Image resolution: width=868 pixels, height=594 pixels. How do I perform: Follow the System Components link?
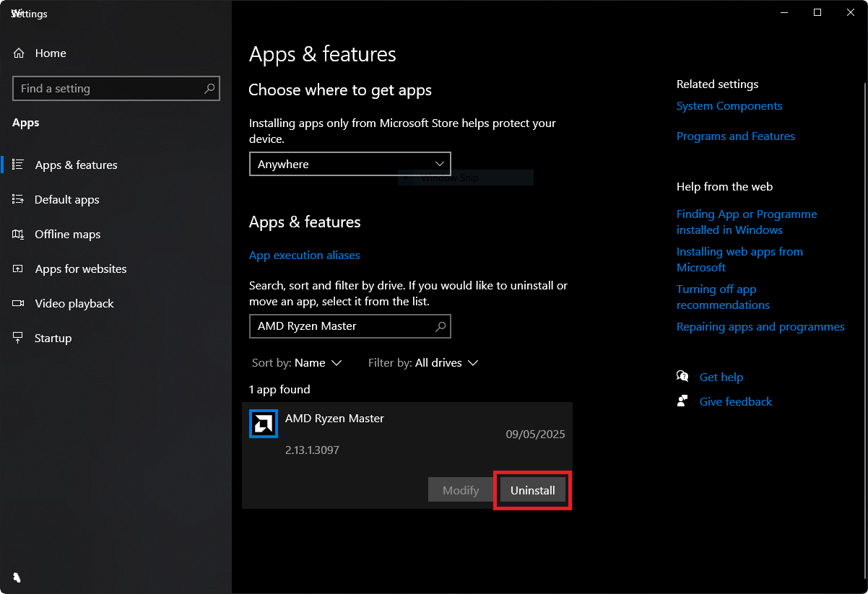[729, 106]
